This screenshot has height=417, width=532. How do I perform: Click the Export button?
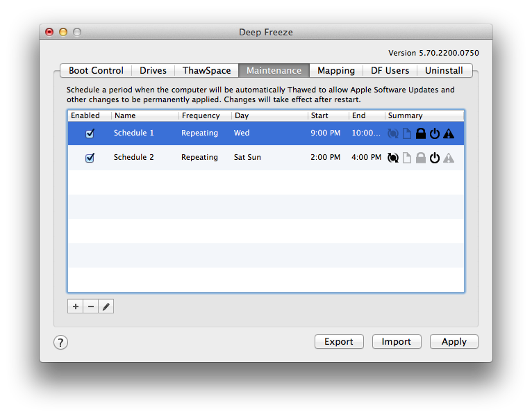click(x=339, y=342)
